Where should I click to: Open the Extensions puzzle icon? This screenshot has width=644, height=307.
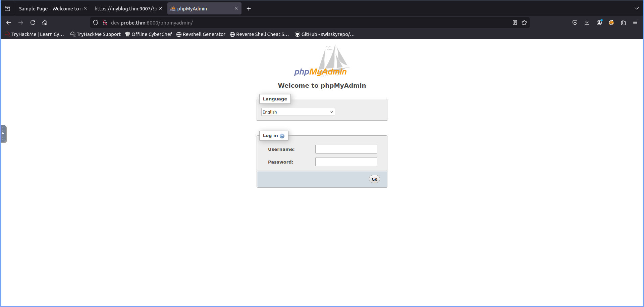click(x=623, y=23)
